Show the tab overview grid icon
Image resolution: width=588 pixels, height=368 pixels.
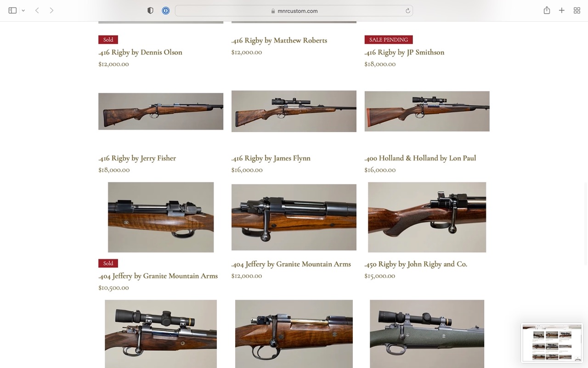577,11
